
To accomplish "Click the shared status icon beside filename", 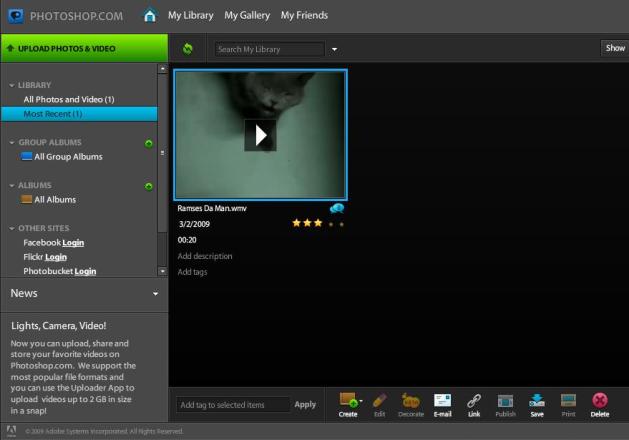I will point(337,208).
